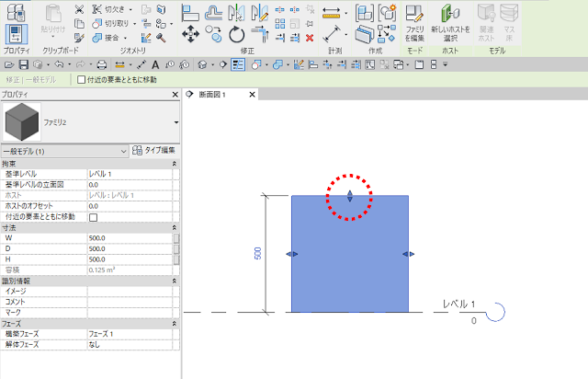Viewport: 588px width, 379px height.
Task: Click ホストのオフセット value field
Action: click(x=130, y=206)
